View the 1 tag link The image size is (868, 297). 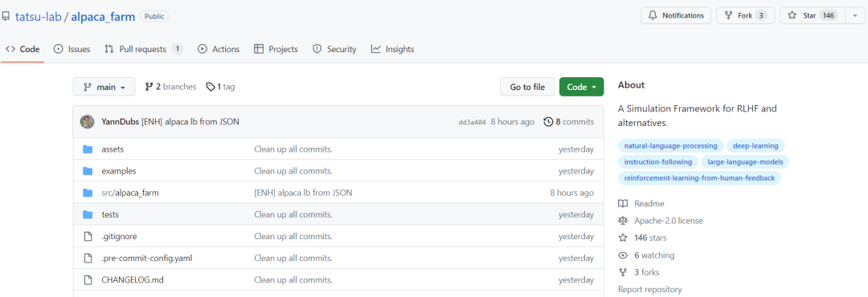tap(220, 87)
